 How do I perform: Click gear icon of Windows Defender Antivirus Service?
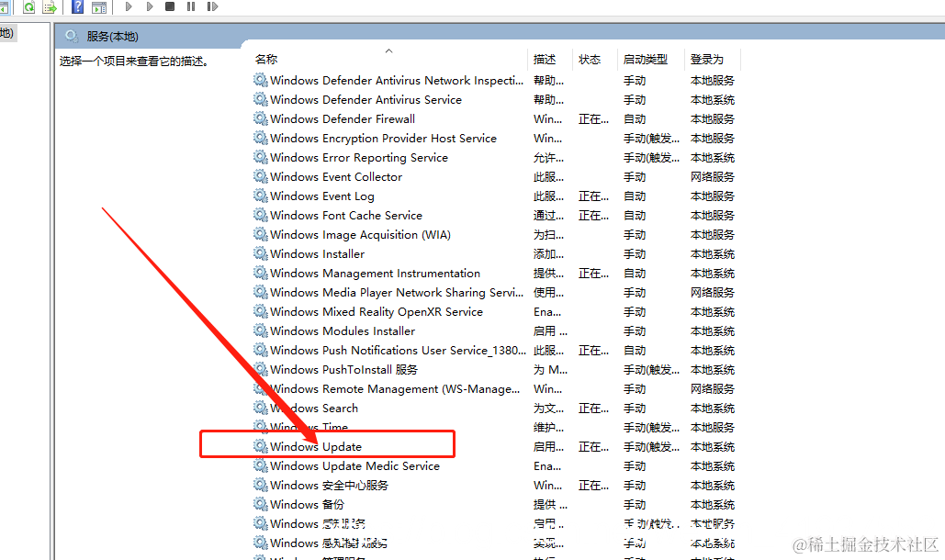click(x=261, y=99)
